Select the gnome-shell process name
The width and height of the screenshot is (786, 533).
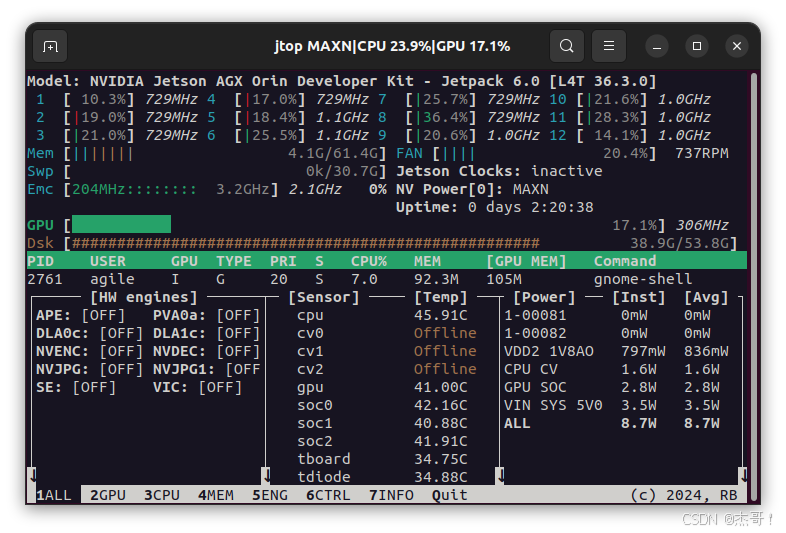click(x=643, y=279)
